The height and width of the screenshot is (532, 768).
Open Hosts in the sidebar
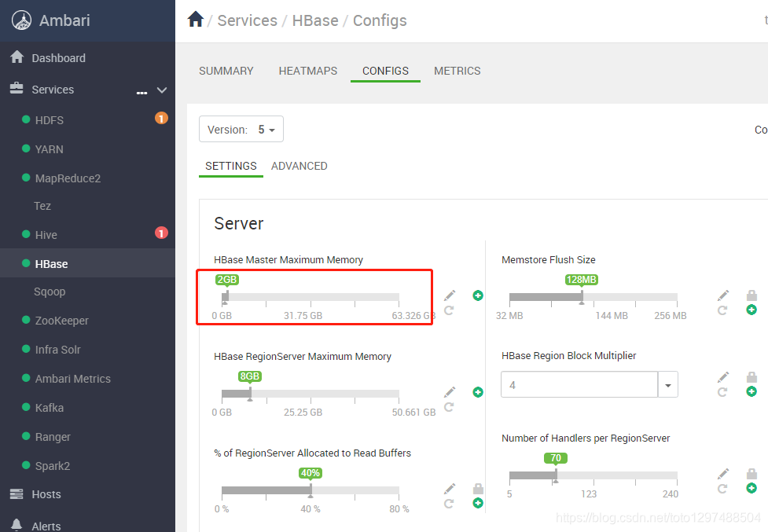point(46,495)
